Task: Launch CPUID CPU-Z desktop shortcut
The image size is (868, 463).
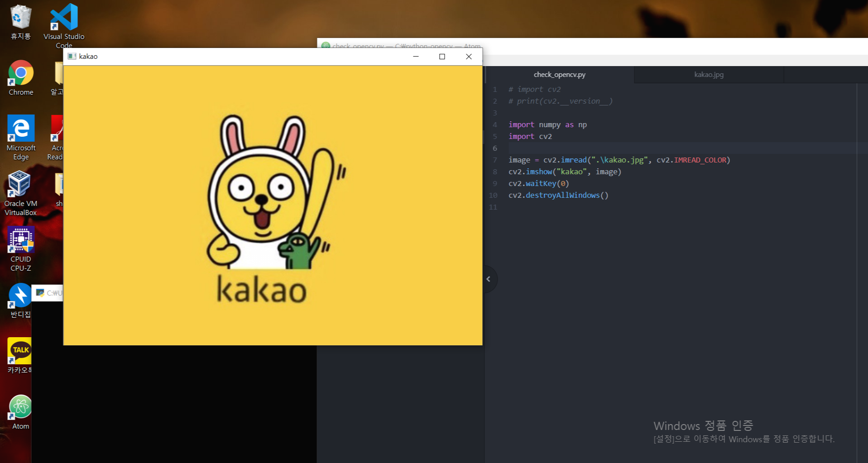Action: 21,249
